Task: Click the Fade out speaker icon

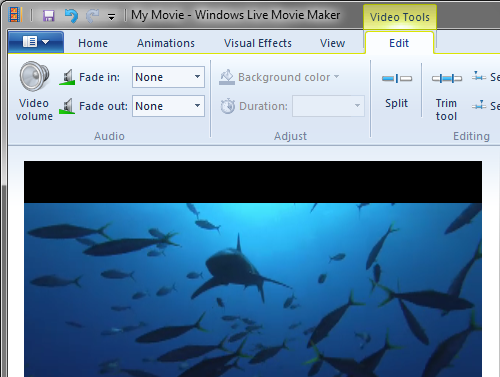Action: coord(67,106)
